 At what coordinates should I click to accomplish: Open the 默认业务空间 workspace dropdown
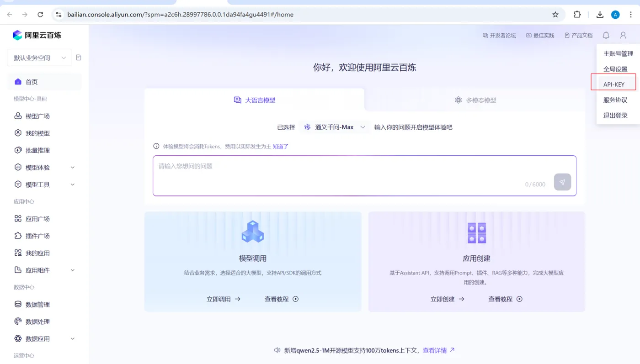tap(39, 58)
